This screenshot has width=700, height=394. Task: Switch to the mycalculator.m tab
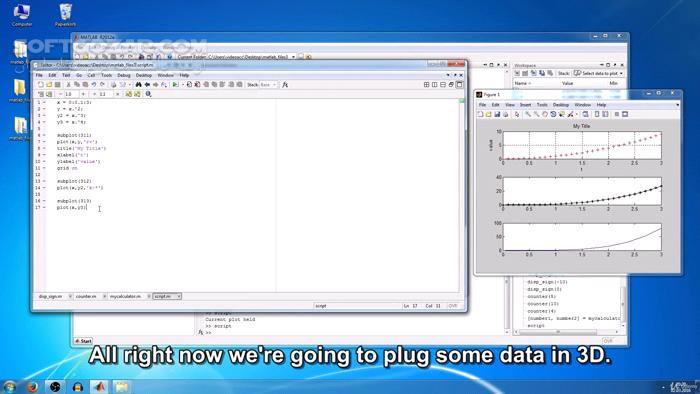[125, 296]
